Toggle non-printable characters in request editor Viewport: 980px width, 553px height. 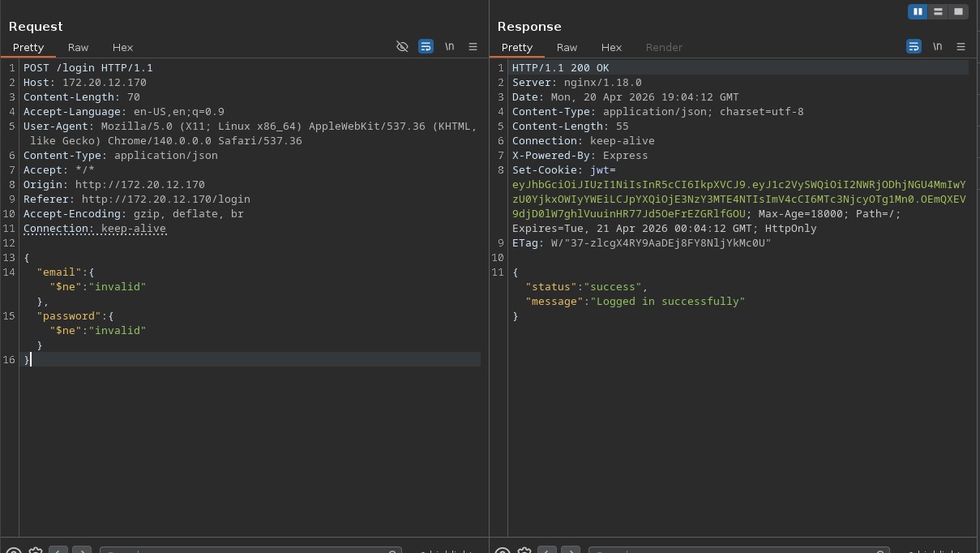(402, 47)
